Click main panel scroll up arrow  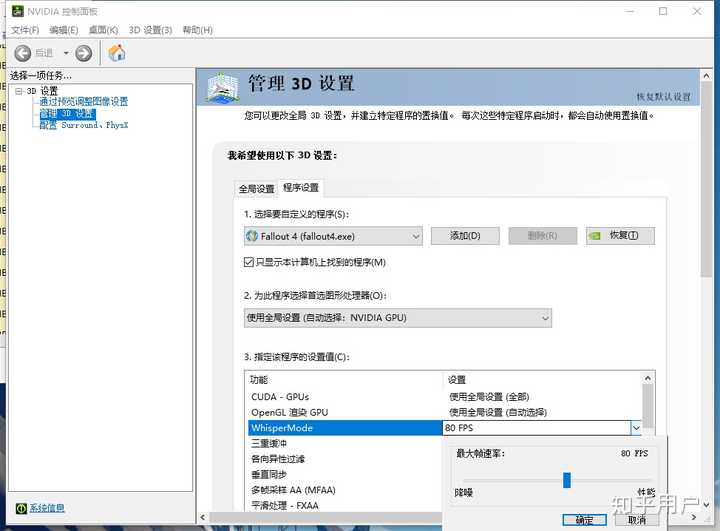pyautogui.click(x=706, y=75)
